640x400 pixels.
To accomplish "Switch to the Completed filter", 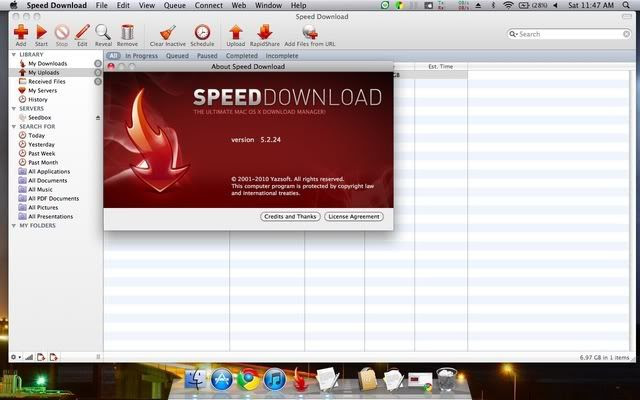I will pos(242,56).
